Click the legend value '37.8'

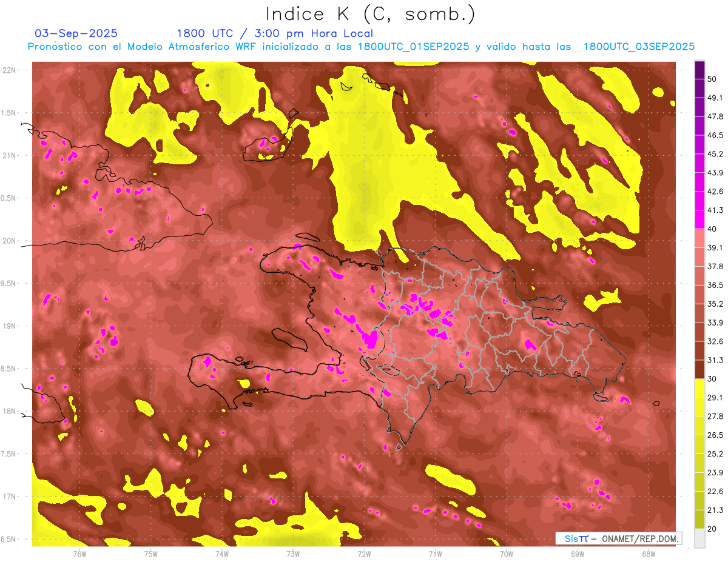pos(715,266)
